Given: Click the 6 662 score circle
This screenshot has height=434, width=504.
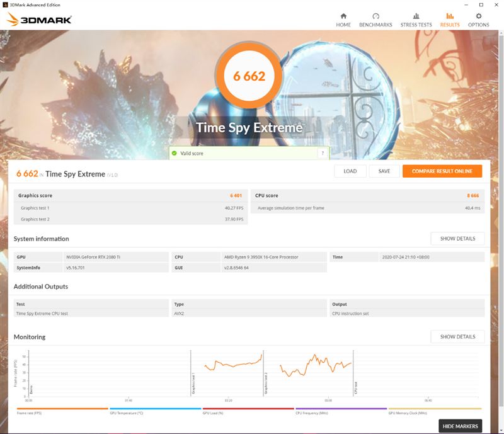Looking at the screenshot, I should click(x=249, y=76).
